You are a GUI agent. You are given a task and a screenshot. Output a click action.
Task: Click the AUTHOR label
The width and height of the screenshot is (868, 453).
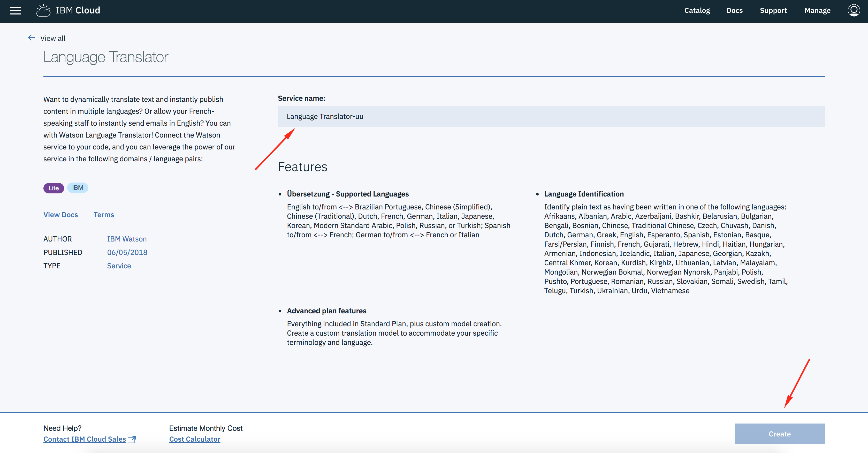click(58, 239)
